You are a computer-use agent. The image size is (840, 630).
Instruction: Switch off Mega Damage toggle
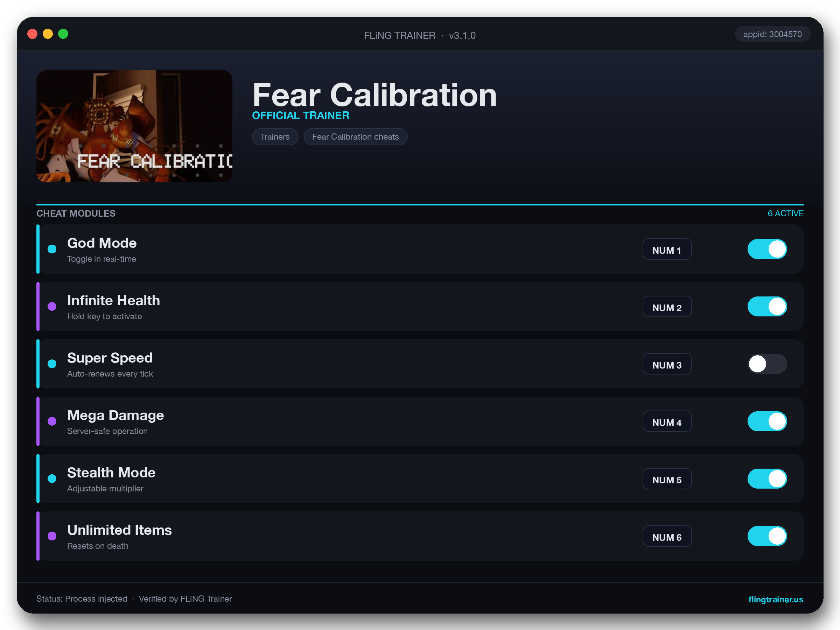767,421
